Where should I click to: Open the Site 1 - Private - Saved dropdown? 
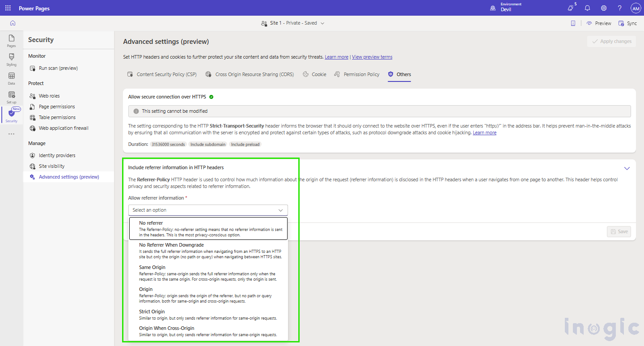pyautogui.click(x=293, y=23)
